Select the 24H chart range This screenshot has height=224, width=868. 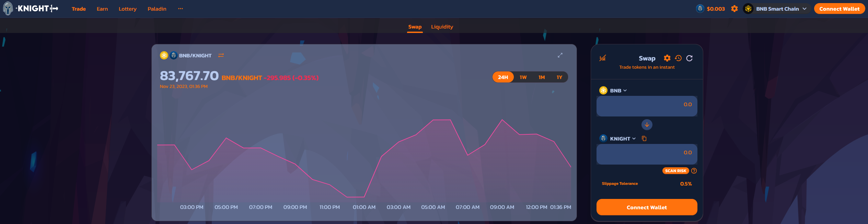[503, 77]
